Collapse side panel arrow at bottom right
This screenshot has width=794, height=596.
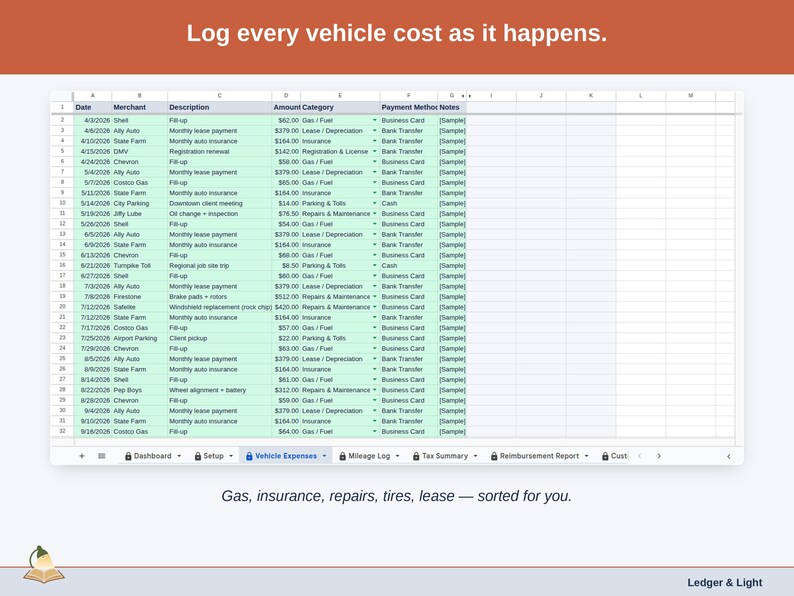[x=728, y=456]
